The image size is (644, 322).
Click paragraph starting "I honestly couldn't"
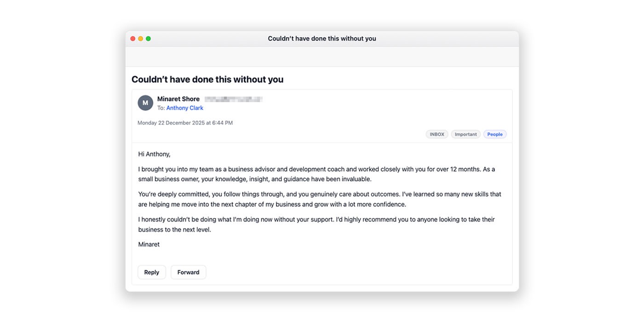pyautogui.click(x=316, y=224)
